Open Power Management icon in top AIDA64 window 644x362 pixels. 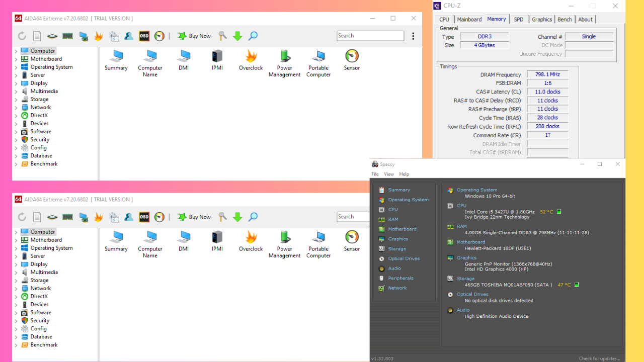click(285, 63)
